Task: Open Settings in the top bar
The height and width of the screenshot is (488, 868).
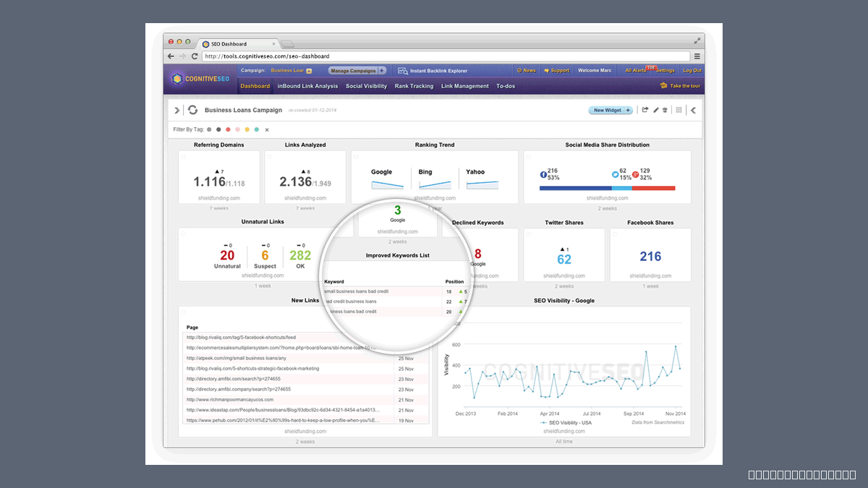Action: coord(665,71)
